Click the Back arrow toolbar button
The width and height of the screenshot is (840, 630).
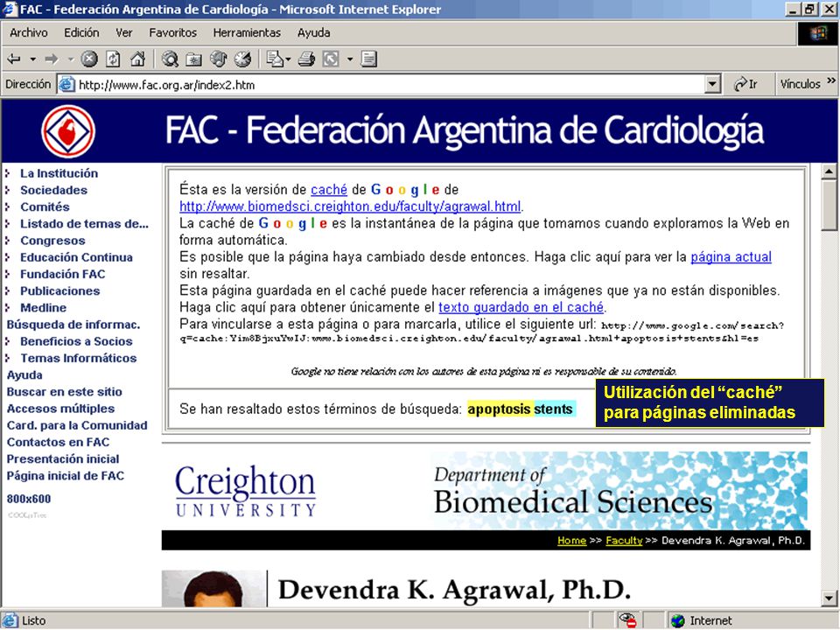coord(14,59)
